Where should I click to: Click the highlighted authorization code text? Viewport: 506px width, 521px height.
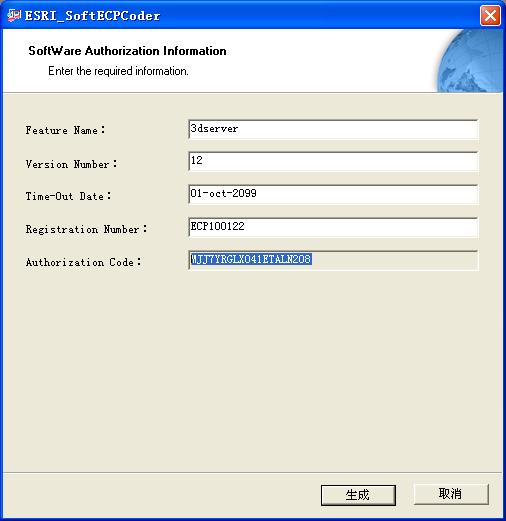(x=251, y=259)
